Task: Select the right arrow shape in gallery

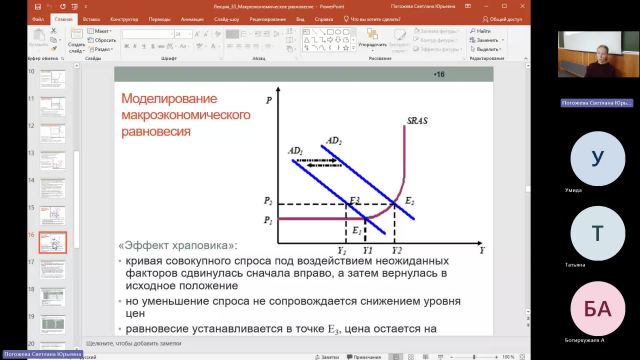Action: (330, 40)
